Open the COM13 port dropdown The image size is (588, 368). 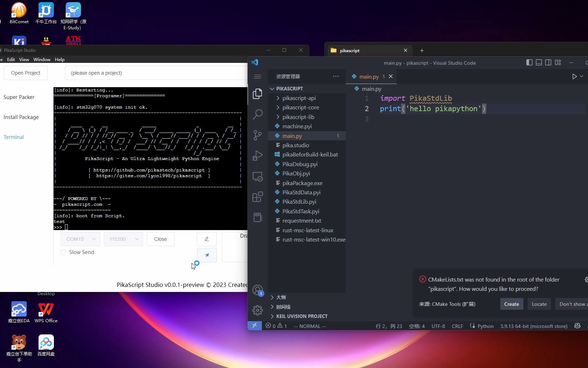[80, 239]
